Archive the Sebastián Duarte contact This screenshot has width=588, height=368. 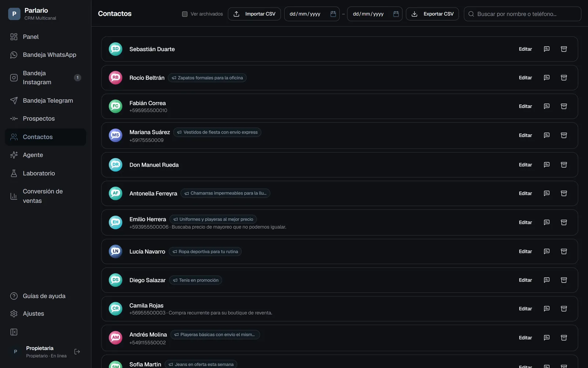564,49
